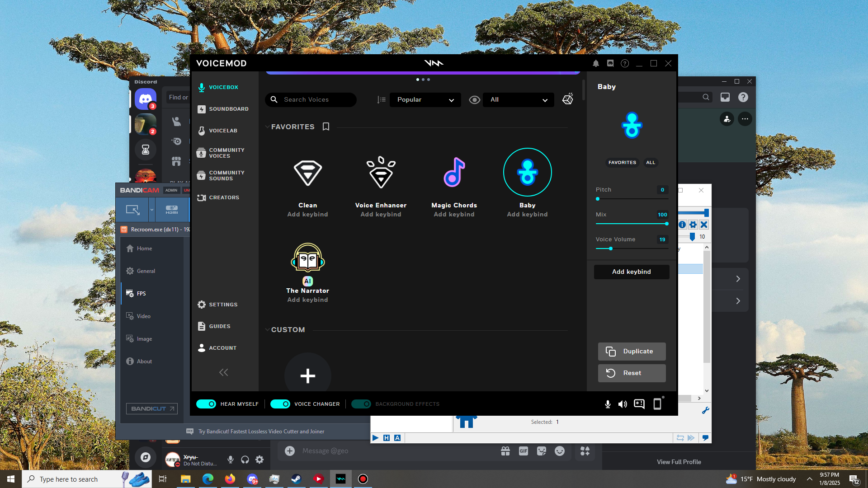This screenshot has height=488, width=868.
Task: Click the speaker volume icon
Action: coord(623,404)
